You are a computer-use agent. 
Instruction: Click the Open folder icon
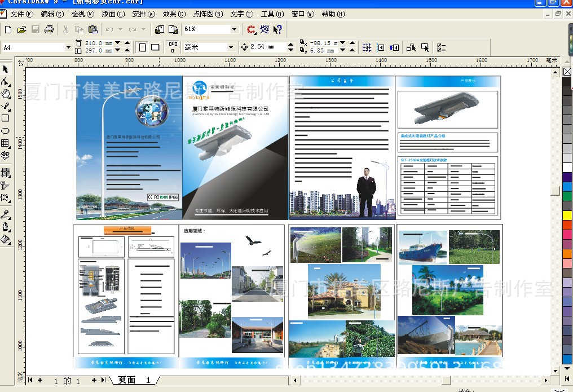pyautogui.click(x=21, y=29)
